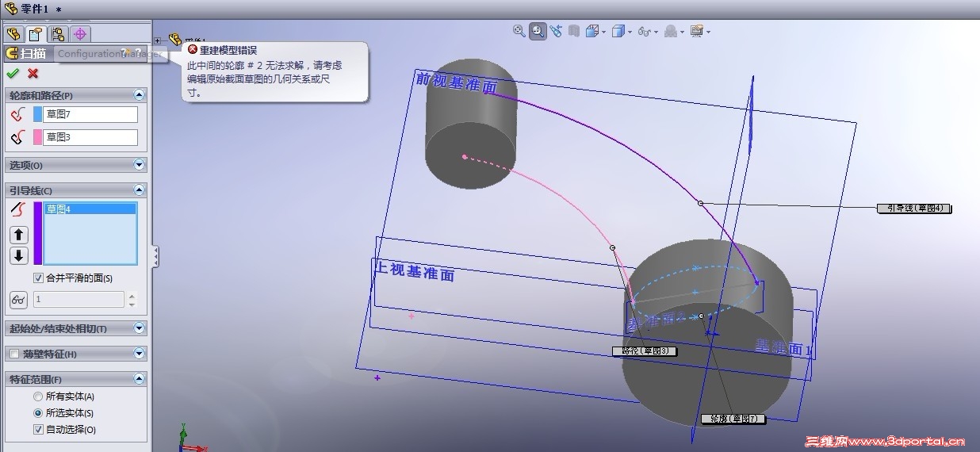Click the profile selection icon beside 草图7
This screenshot has height=452, width=980.
17,115
